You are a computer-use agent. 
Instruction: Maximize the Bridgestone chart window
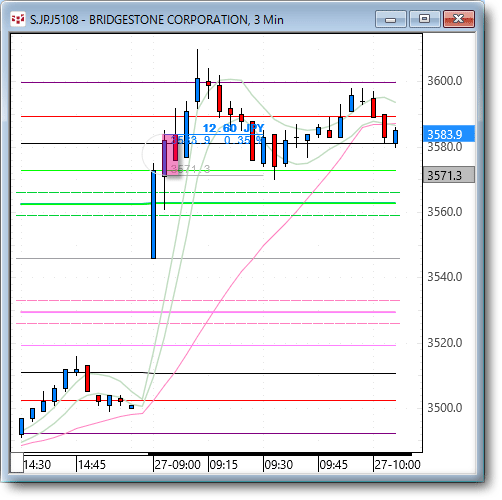tap(424, 19)
